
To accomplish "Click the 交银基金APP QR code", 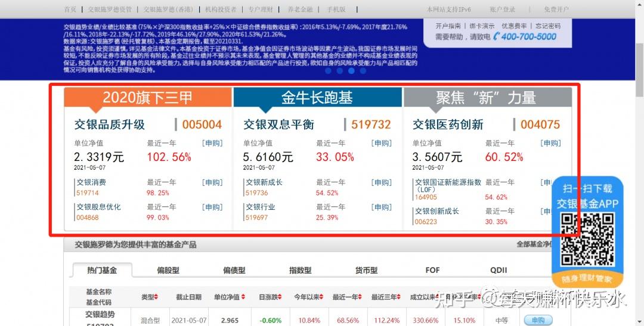I will pos(587,240).
